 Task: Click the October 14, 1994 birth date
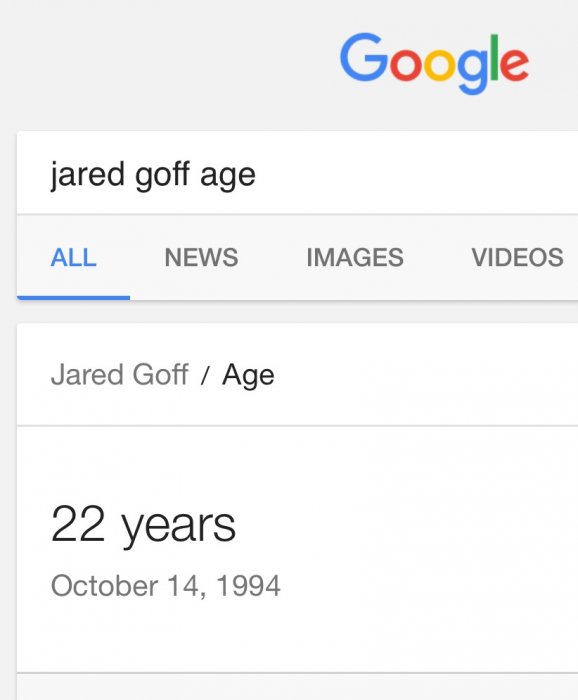pos(166,585)
